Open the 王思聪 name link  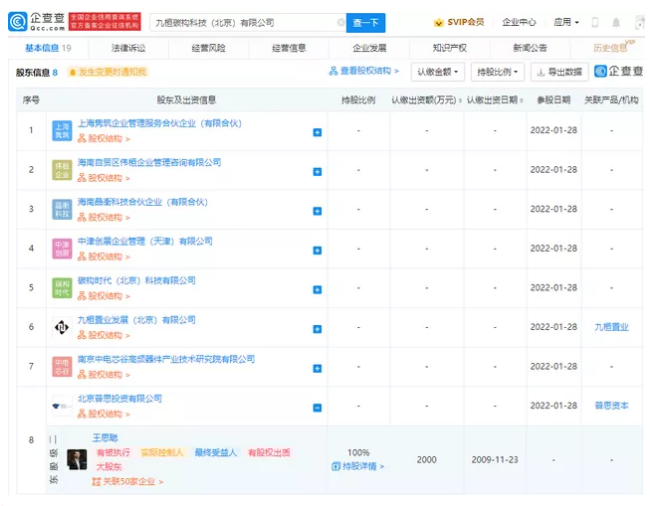click(105, 438)
